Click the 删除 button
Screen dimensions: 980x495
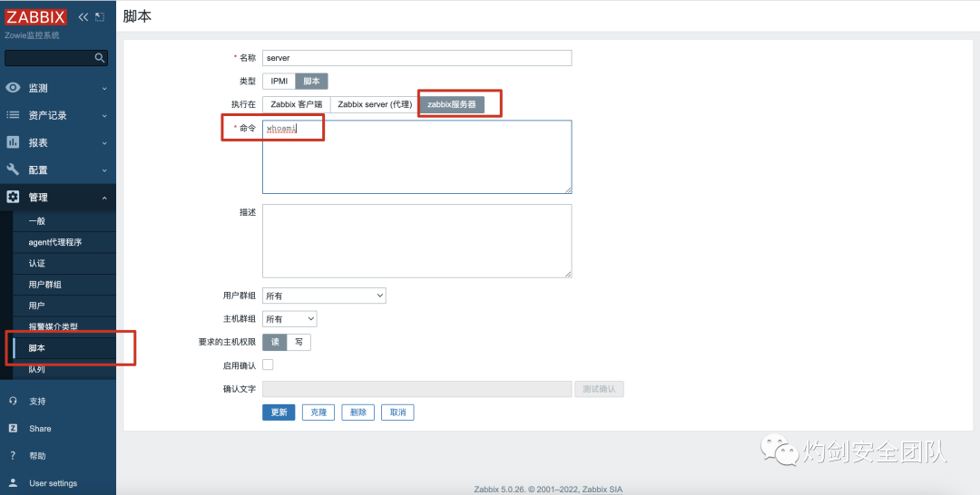[x=358, y=412]
